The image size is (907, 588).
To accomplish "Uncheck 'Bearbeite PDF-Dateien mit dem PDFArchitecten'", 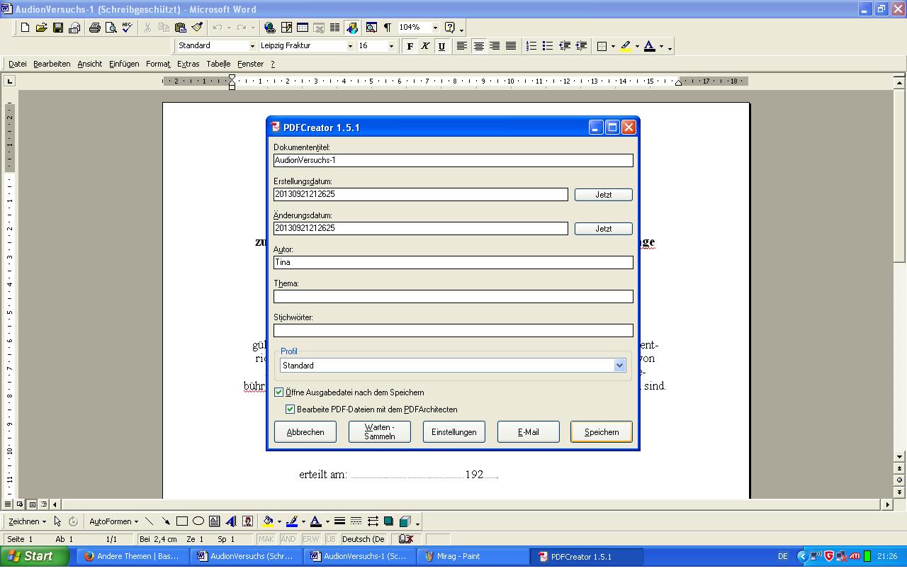I will click(x=290, y=409).
